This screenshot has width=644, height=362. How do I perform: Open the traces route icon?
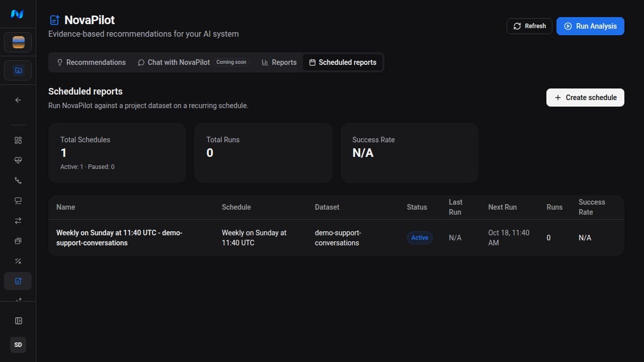tap(18, 180)
